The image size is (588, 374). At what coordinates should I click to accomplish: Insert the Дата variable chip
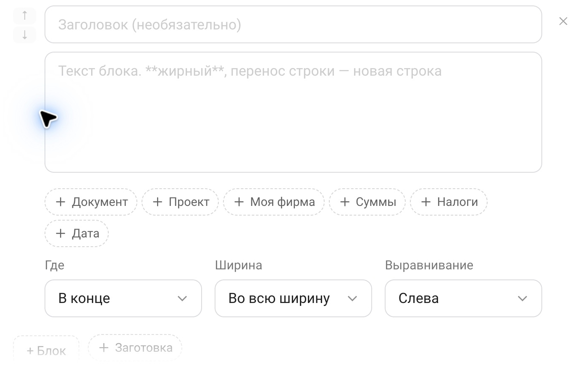[77, 234]
